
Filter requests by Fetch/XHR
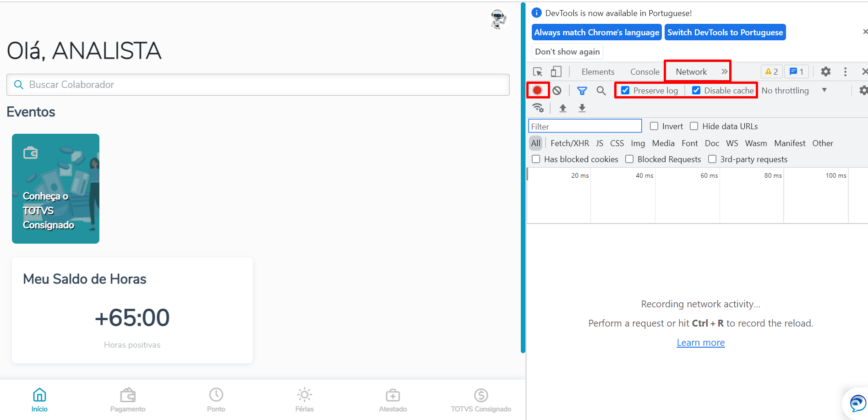click(x=570, y=143)
